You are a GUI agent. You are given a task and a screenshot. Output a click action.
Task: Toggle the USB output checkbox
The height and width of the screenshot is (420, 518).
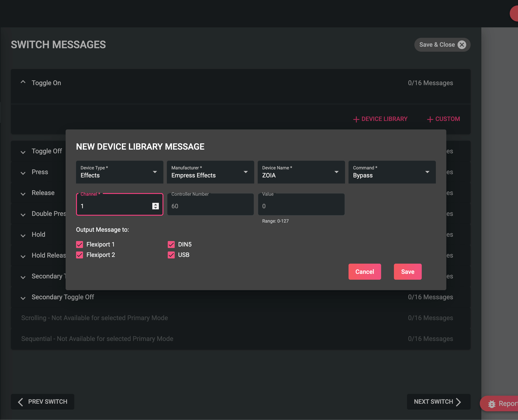point(171,255)
